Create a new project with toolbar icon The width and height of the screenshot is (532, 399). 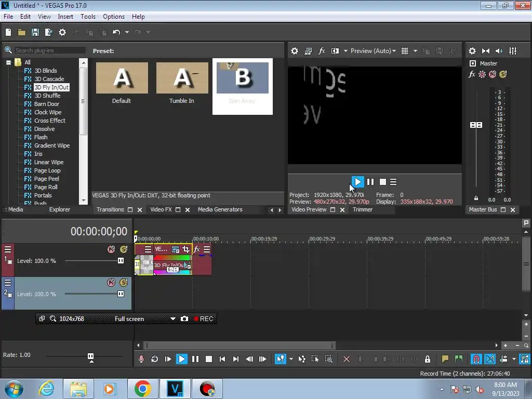pos(8,32)
